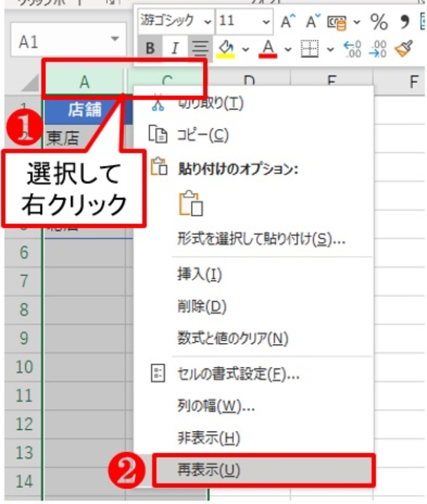Viewport: 427px width, 504px height.
Task: Click the decrease font size icon
Action: coord(313,22)
